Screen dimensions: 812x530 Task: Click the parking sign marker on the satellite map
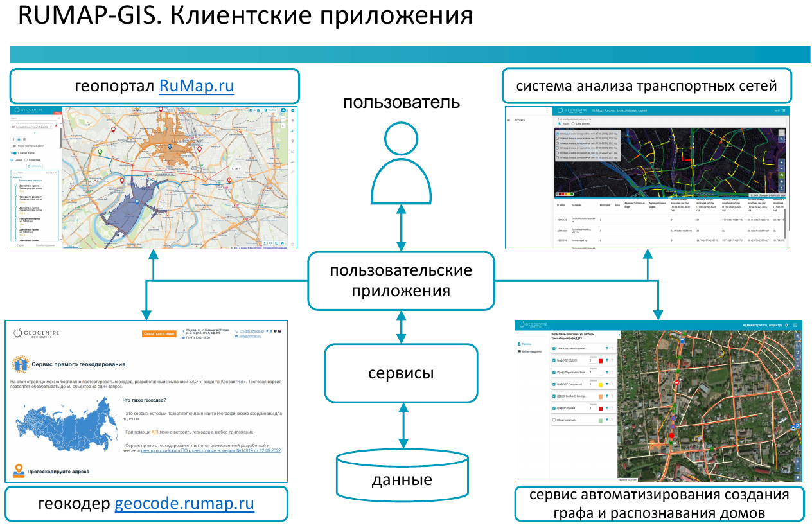[797, 426]
